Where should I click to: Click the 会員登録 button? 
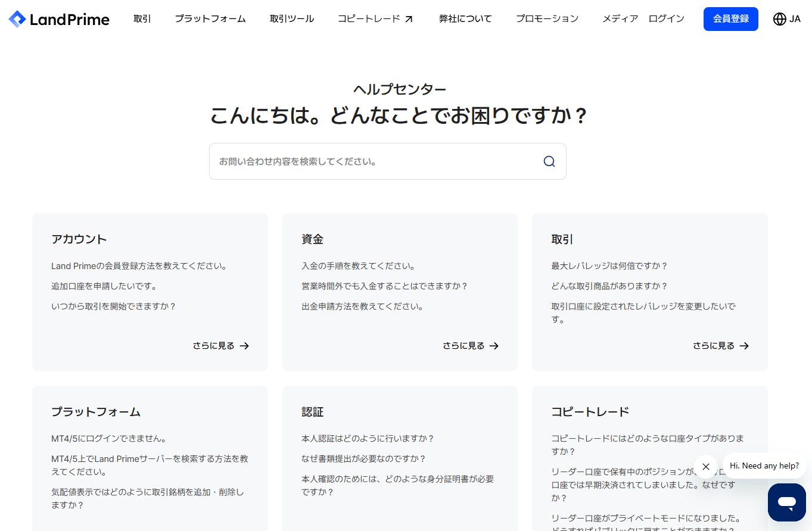pyautogui.click(x=731, y=19)
